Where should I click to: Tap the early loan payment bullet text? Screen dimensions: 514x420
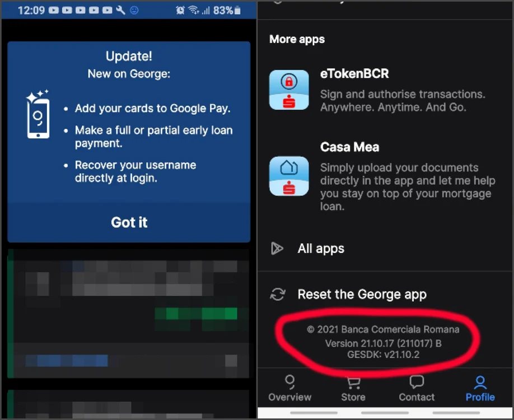[154, 137]
